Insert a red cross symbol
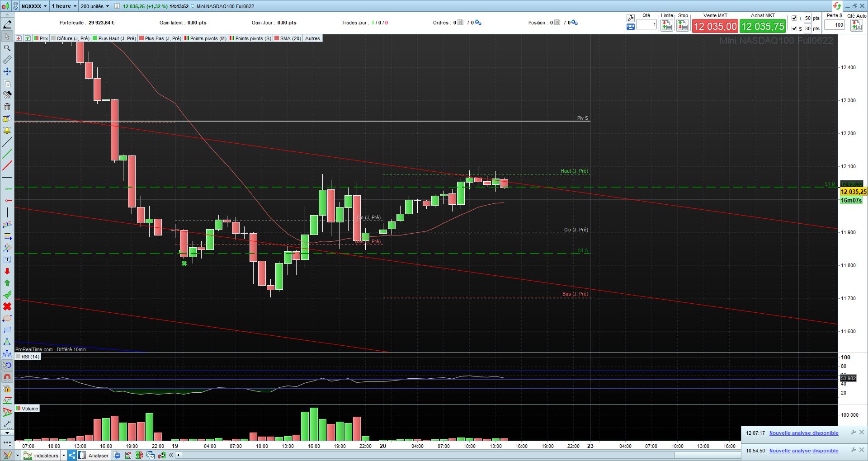The image size is (868, 461). [x=7, y=306]
